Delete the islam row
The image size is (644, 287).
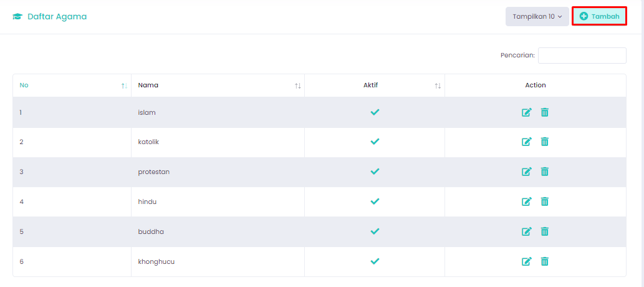point(545,112)
